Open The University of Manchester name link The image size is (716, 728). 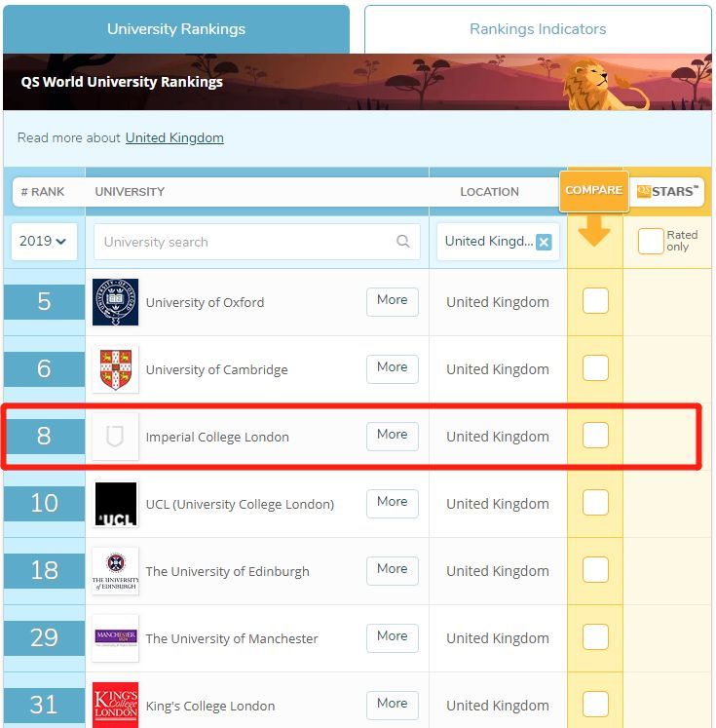click(x=232, y=639)
